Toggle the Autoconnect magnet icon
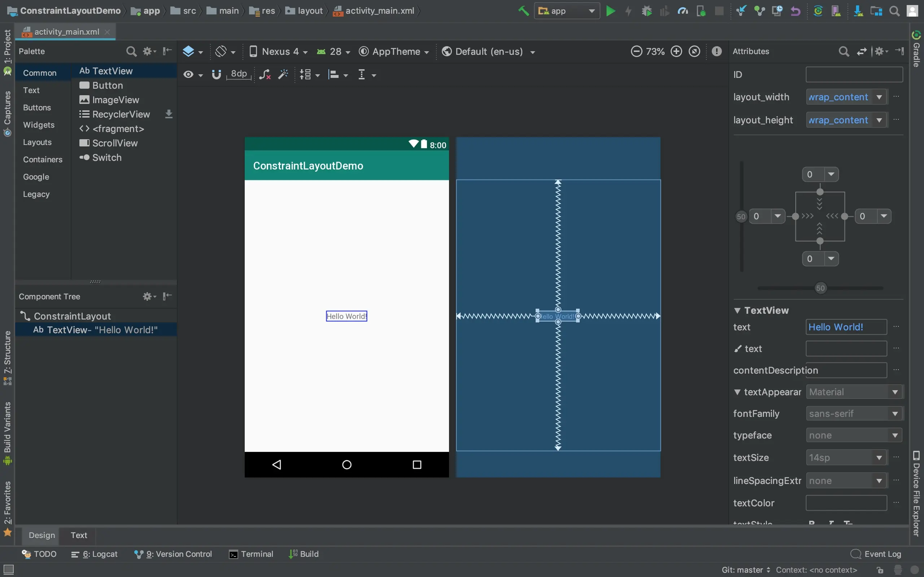 click(x=217, y=74)
